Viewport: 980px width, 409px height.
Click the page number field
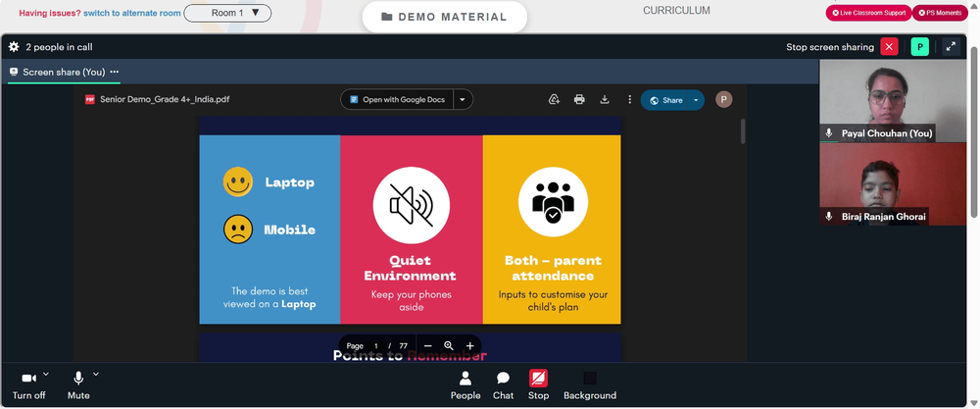[376, 346]
